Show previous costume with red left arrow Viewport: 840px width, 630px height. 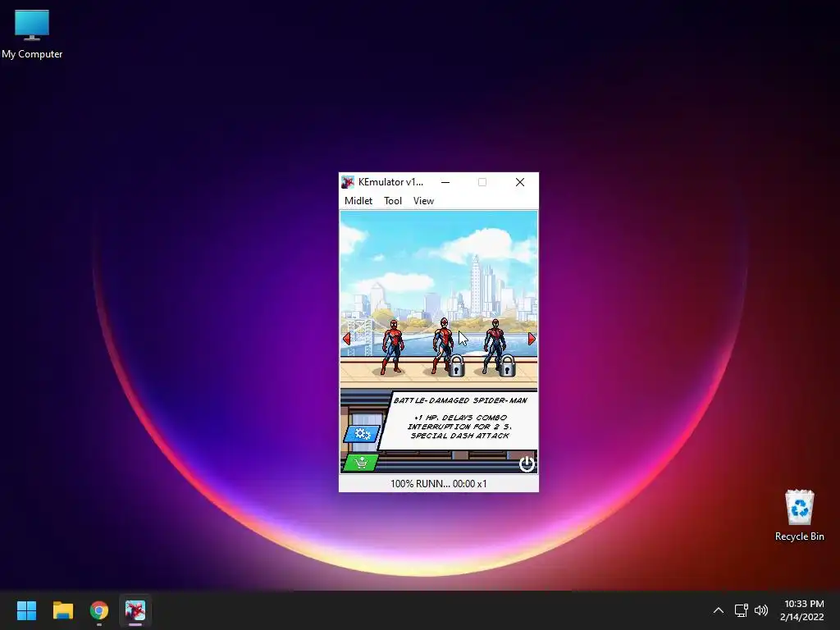point(347,339)
